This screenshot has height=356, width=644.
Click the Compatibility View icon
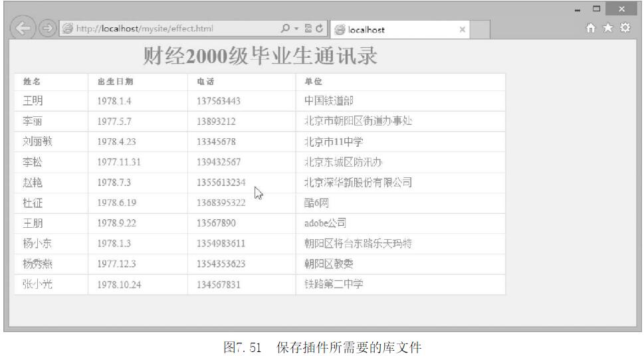(308, 29)
